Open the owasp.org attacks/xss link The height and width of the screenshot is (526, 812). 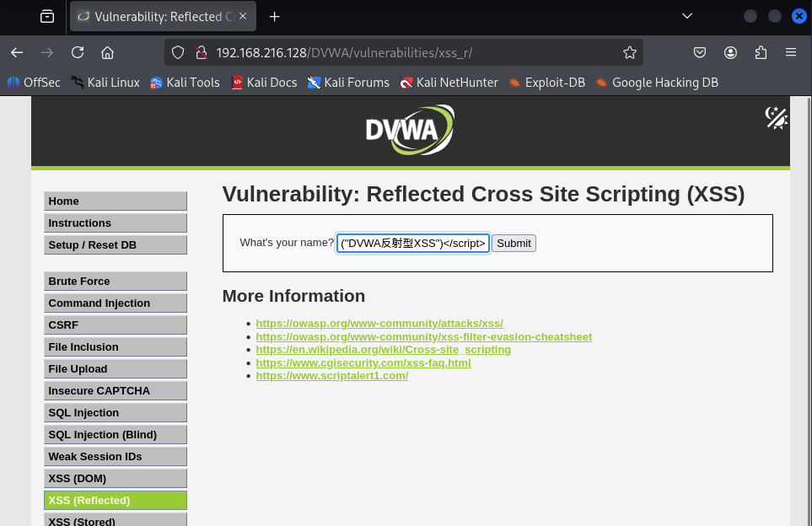coord(379,323)
